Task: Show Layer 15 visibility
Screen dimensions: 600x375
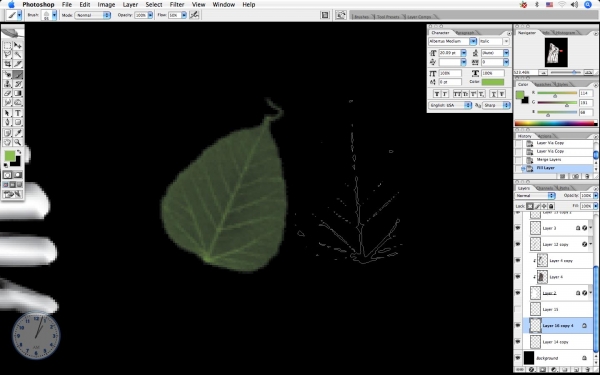Action: tap(518, 309)
